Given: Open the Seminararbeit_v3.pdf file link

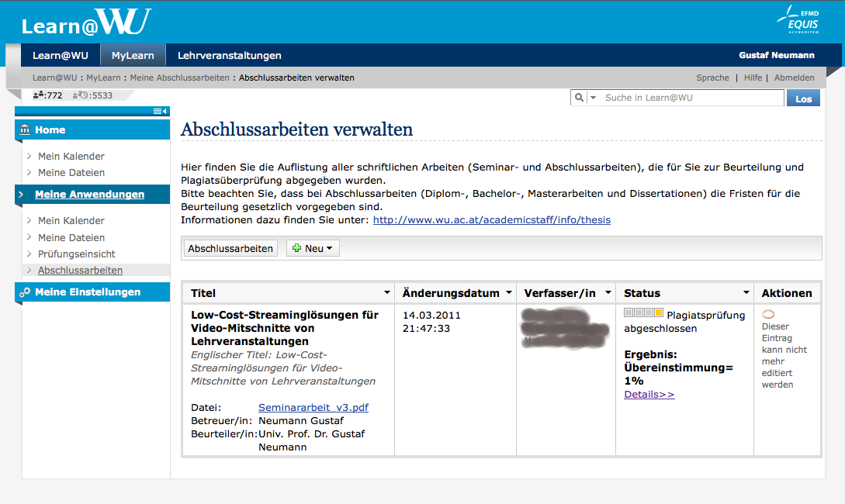Looking at the screenshot, I should pyautogui.click(x=313, y=408).
